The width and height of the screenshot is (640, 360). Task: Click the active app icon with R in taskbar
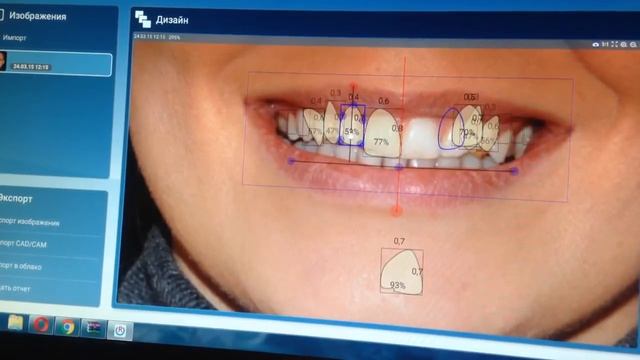point(120,330)
